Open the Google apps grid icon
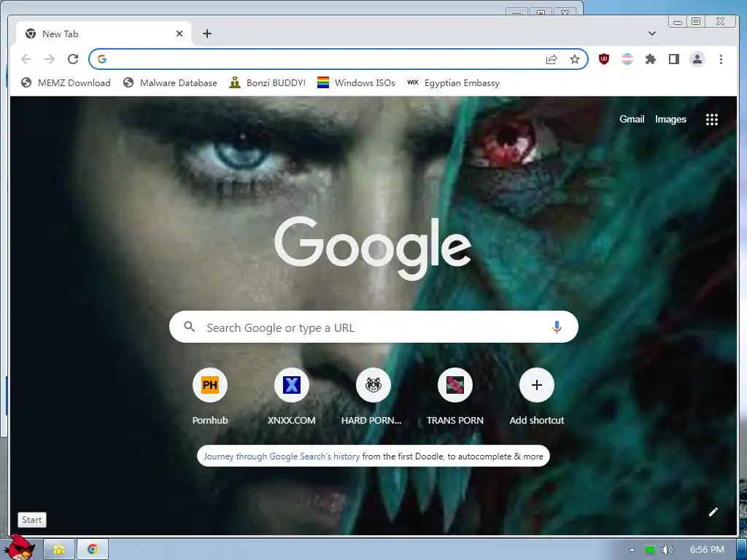The image size is (747, 560). coord(712,120)
